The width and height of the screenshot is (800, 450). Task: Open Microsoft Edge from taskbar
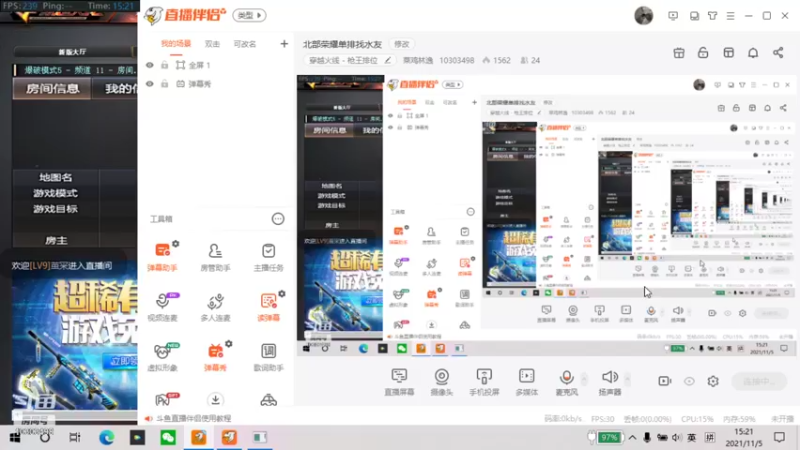pos(107,437)
